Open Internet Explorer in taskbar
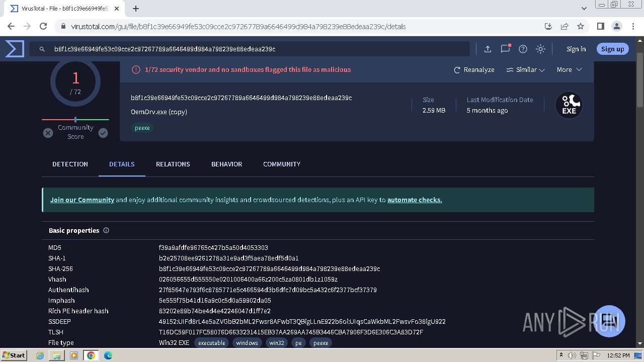The image size is (644, 362). coord(40,355)
